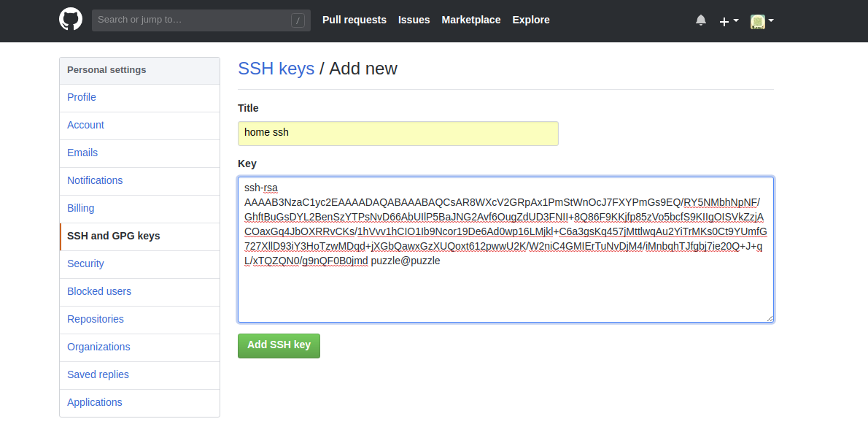
Task: Open Saved replies settings
Action: point(98,374)
